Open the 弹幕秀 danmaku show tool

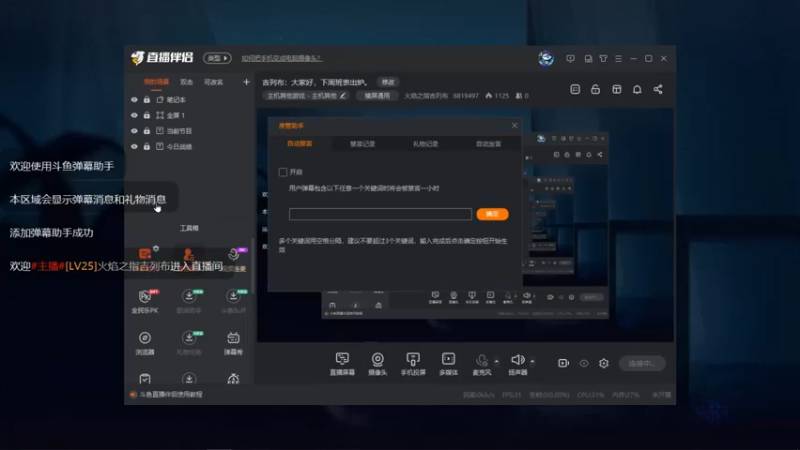click(233, 343)
